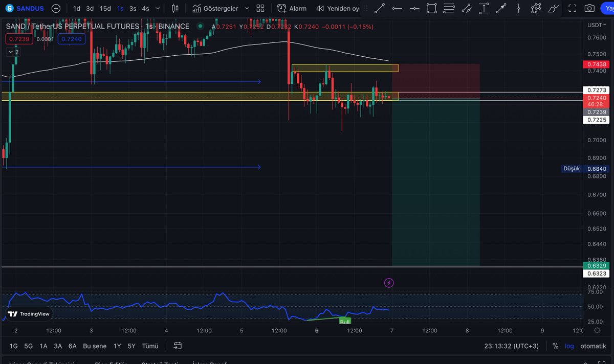Select the brush drawing tool

554,9
